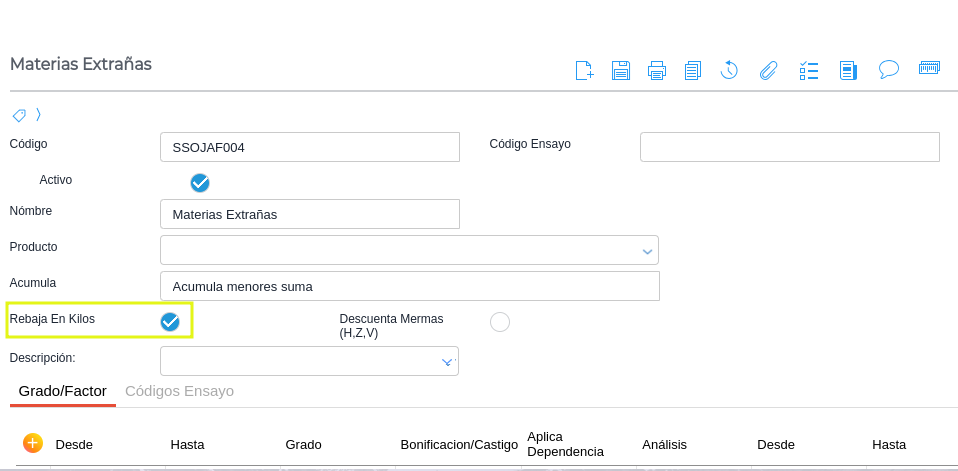Click the tag icon below the title
This screenshot has height=471, width=958.
click(x=19, y=115)
